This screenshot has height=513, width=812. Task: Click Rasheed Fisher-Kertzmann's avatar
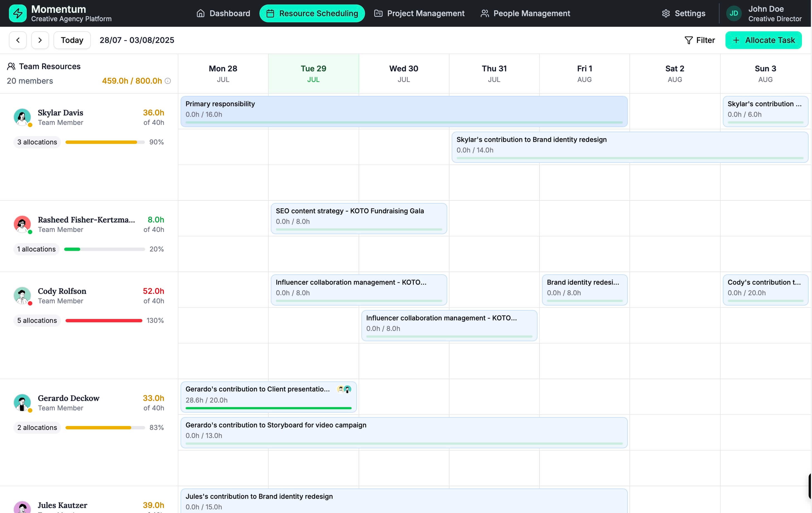coord(22,224)
